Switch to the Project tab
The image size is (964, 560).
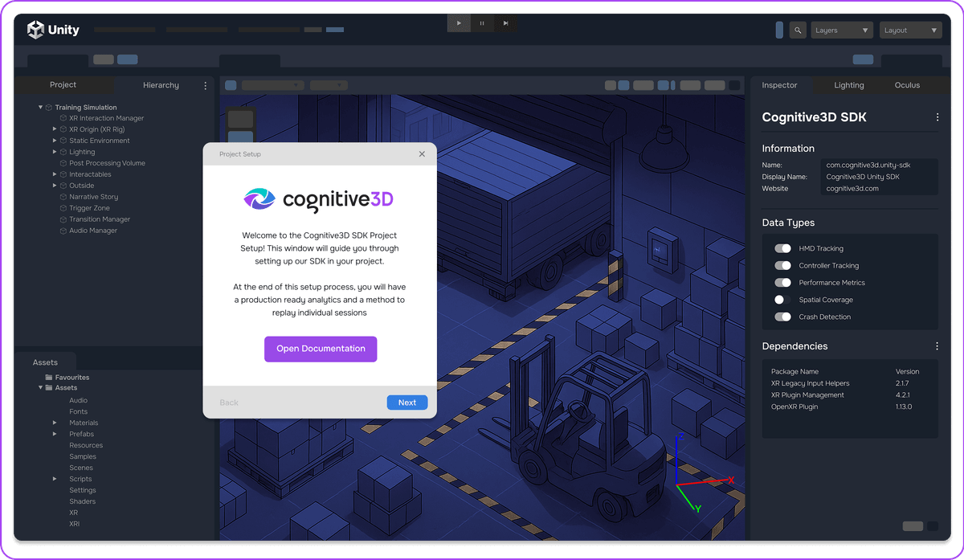pos(63,84)
